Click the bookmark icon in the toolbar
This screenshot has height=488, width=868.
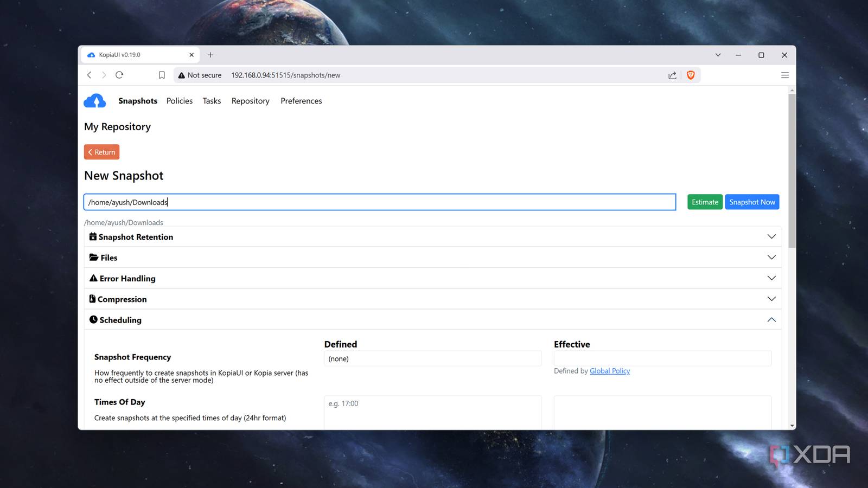pyautogui.click(x=162, y=75)
